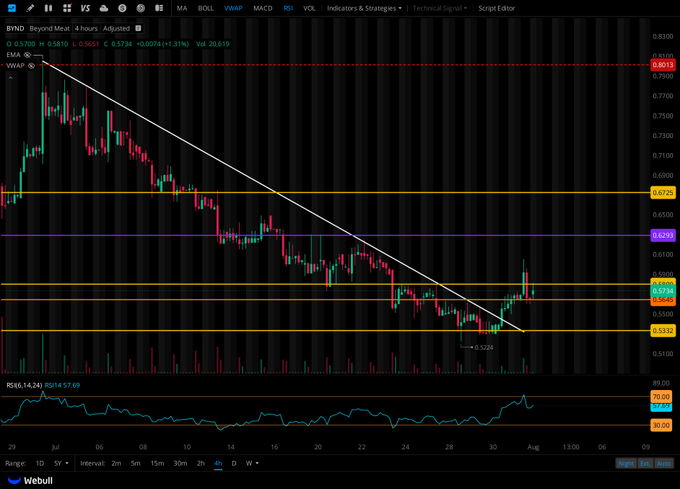Click the yellow 0.5332 price label
The width and height of the screenshot is (680, 489).
663,331
